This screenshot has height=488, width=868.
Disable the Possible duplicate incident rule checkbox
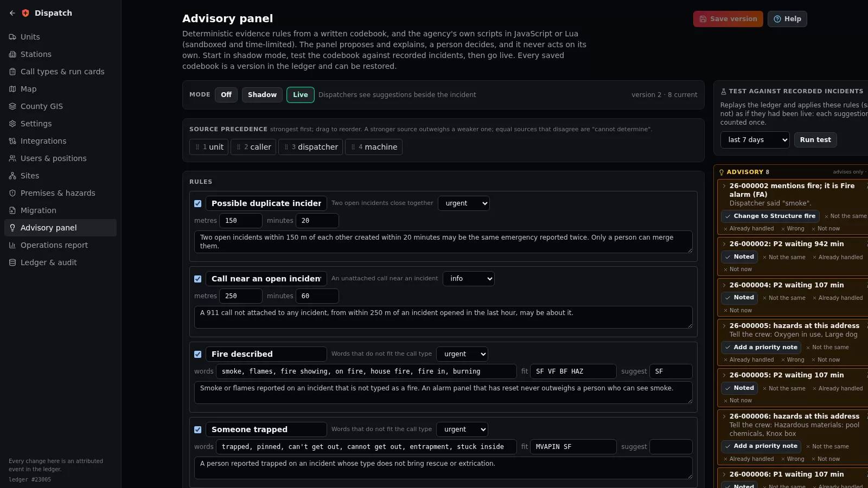pyautogui.click(x=198, y=204)
